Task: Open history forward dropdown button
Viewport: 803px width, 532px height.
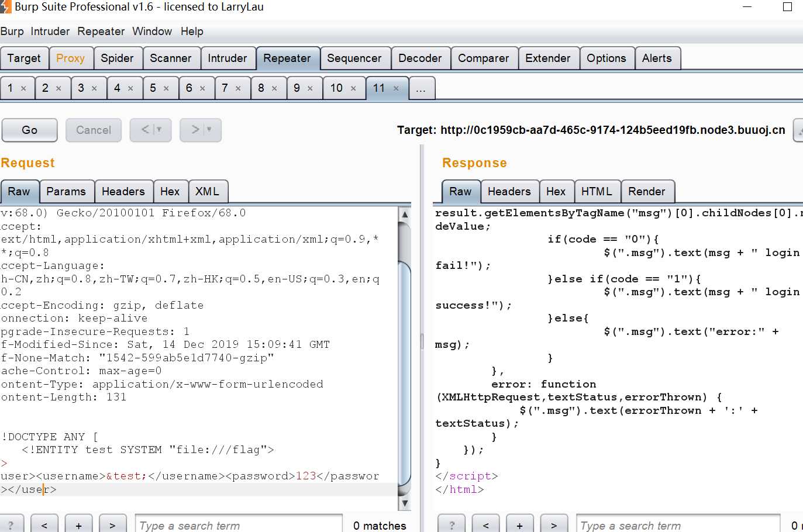Action: [x=201, y=130]
